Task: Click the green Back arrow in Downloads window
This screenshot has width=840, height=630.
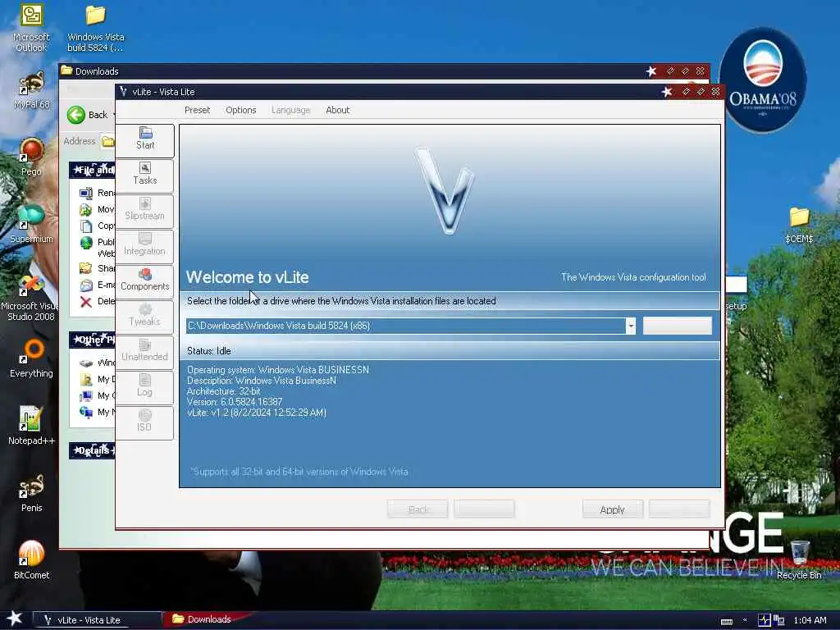Action: pyautogui.click(x=76, y=115)
